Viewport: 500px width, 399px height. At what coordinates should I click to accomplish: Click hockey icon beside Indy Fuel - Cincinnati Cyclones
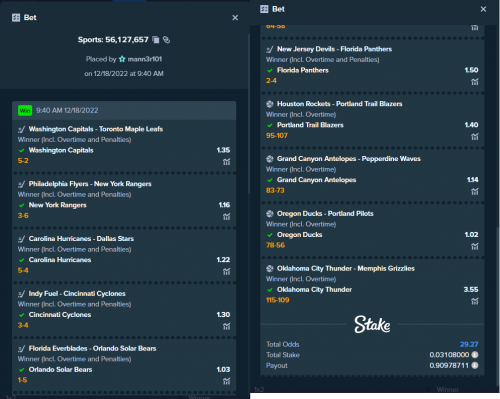[22, 294]
